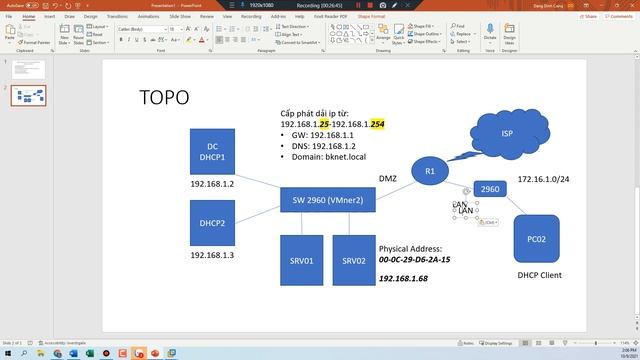
Task: Switch to the Slide Show tab
Action: pos(180,17)
